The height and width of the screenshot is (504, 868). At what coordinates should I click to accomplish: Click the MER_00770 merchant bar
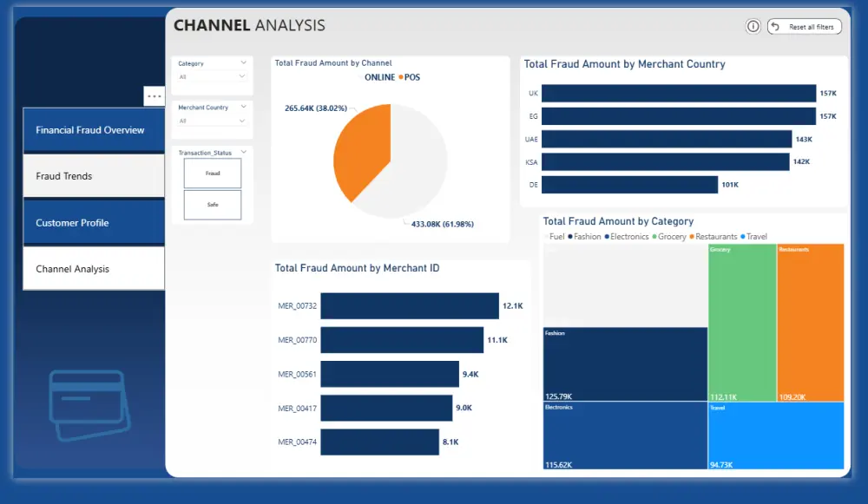coord(402,340)
